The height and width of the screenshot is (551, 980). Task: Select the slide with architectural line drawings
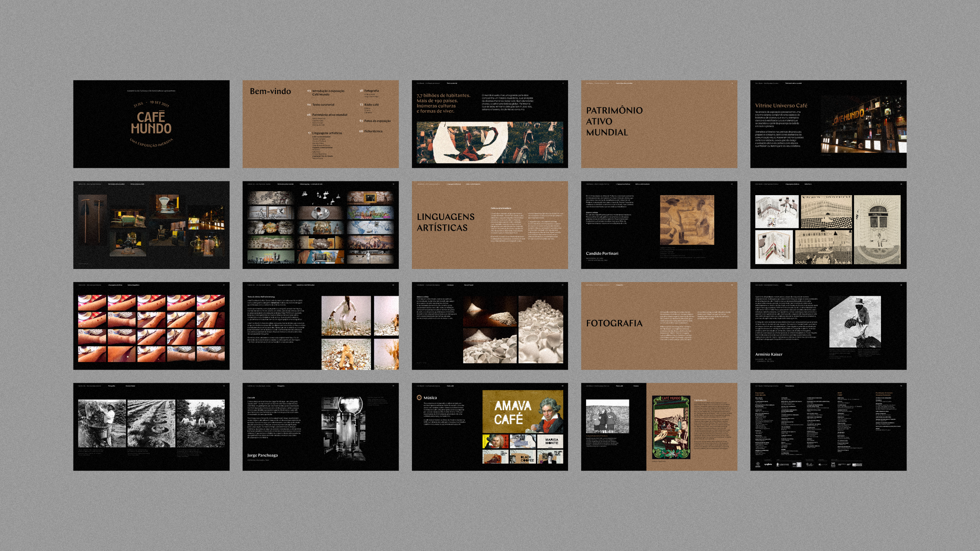[x=828, y=225]
